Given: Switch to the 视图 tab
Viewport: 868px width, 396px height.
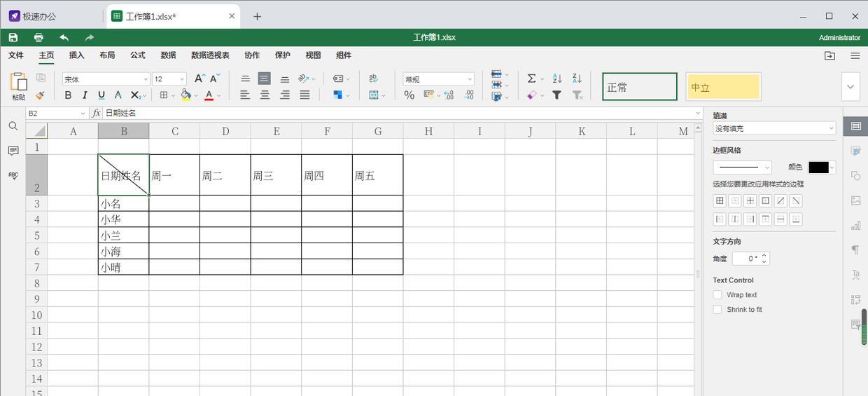Looking at the screenshot, I should [313, 55].
